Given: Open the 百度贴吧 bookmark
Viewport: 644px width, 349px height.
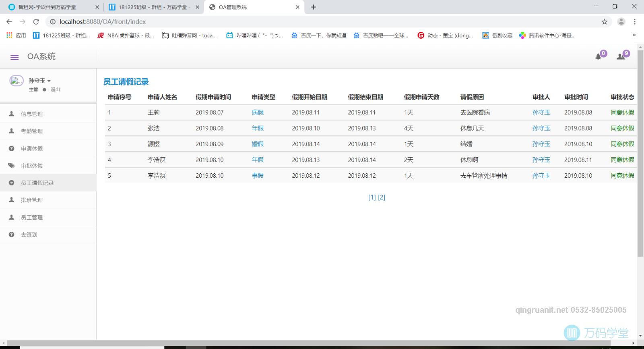Looking at the screenshot, I should click(381, 35).
